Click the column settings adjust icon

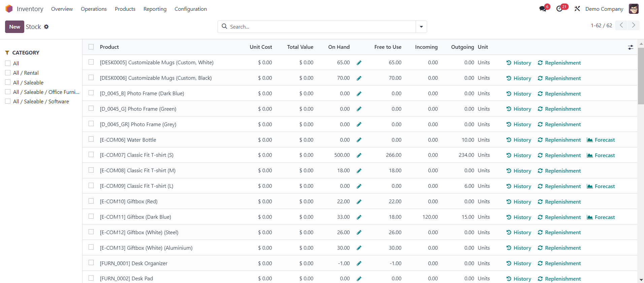[x=631, y=47]
